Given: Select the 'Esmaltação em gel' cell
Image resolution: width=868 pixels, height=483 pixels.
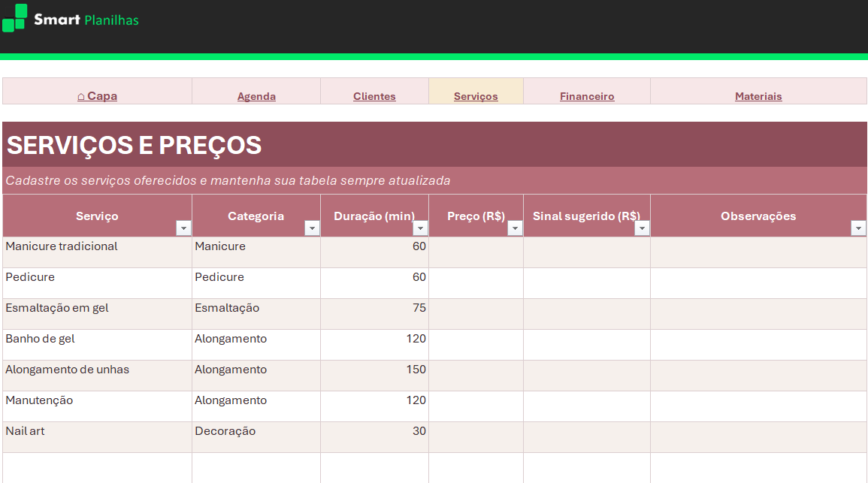Looking at the screenshot, I should [98, 314].
